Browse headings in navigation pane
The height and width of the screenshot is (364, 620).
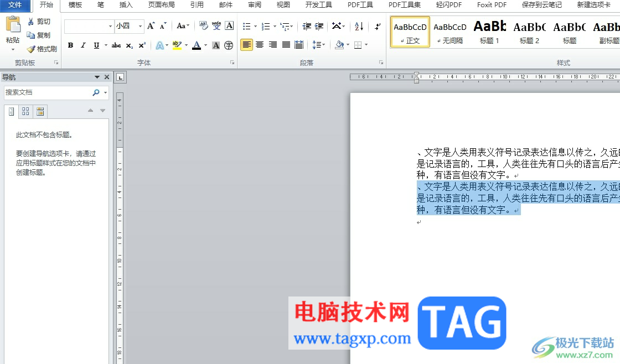[x=12, y=111]
